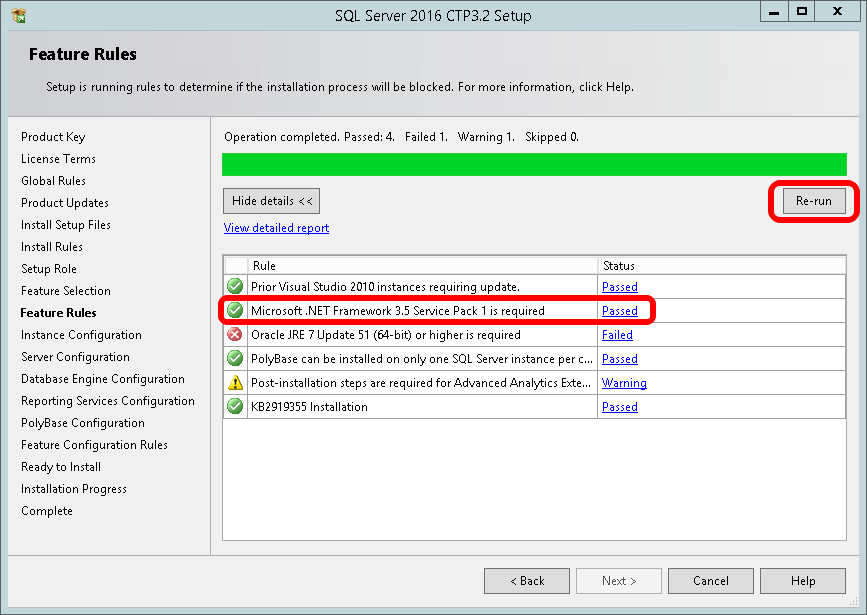This screenshot has height=615, width=867.
Task: Select Install Setup Files step
Action: (x=66, y=225)
